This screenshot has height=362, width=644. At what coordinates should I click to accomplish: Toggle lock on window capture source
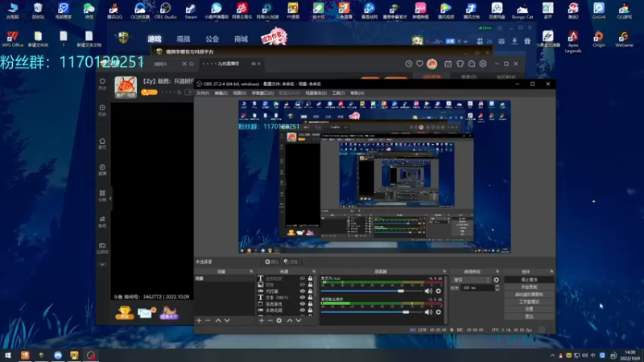click(x=310, y=304)
